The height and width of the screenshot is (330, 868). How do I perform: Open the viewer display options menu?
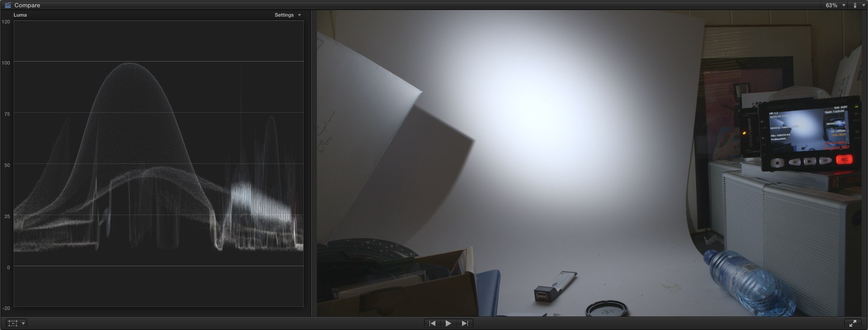(x=858, y=5)
